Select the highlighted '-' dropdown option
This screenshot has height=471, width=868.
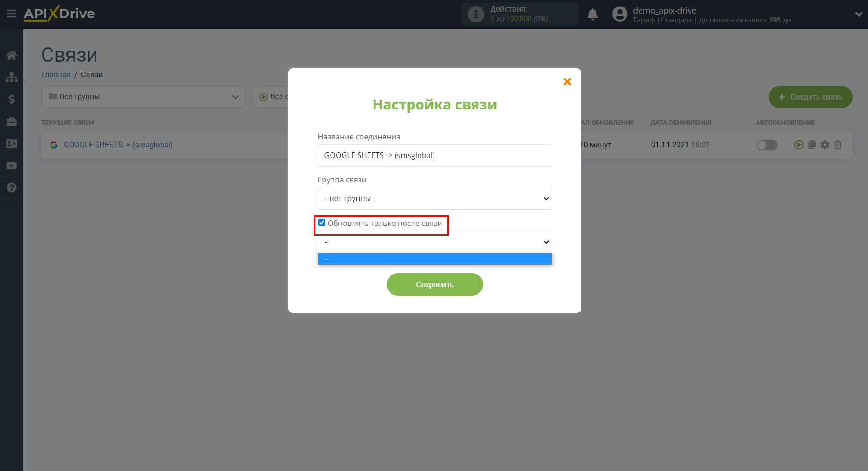(434, 259)
